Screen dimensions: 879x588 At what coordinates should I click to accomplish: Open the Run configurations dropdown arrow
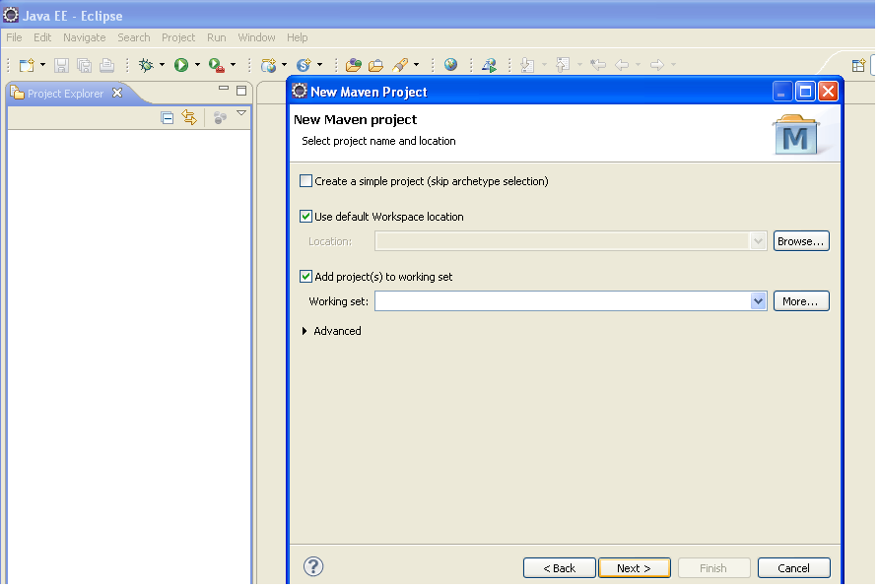pos(197,65)
